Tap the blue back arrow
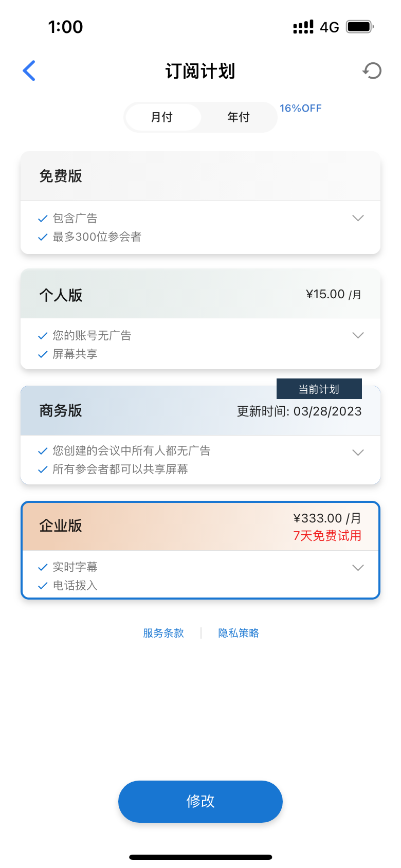The image size is (401, 868). 29,70
